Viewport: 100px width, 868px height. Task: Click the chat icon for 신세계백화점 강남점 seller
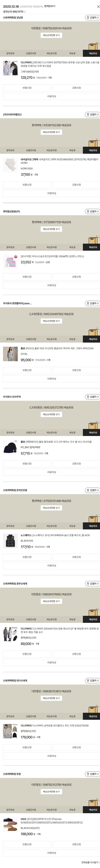92,18
